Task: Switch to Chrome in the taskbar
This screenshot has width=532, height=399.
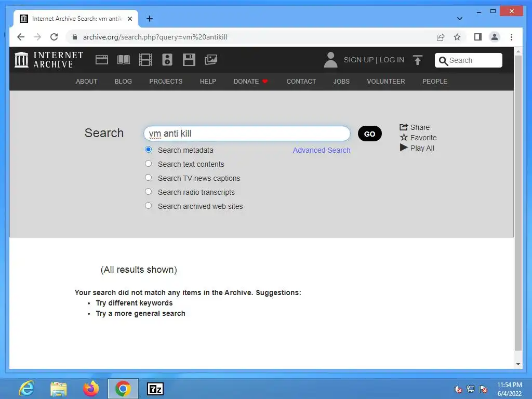Action: point(123,389)
